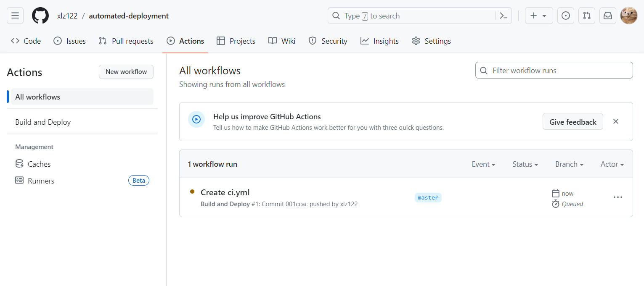Expand the Event filter dropdown

tap(483, 164)
